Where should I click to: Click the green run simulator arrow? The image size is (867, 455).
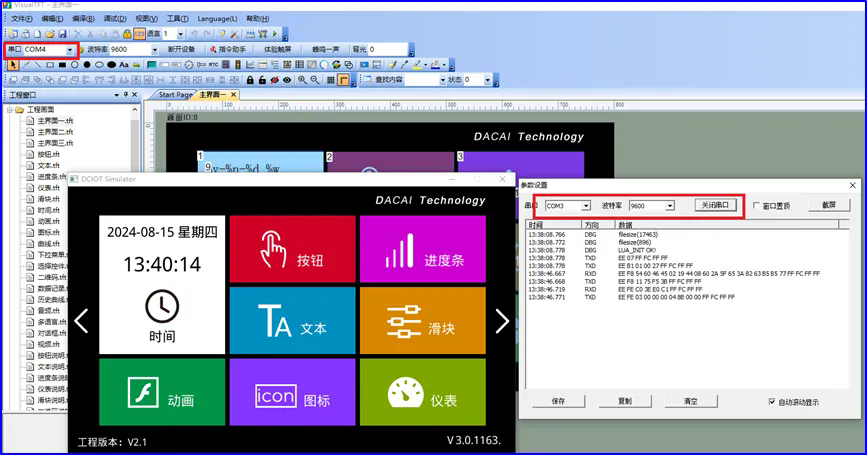point(275,34)
